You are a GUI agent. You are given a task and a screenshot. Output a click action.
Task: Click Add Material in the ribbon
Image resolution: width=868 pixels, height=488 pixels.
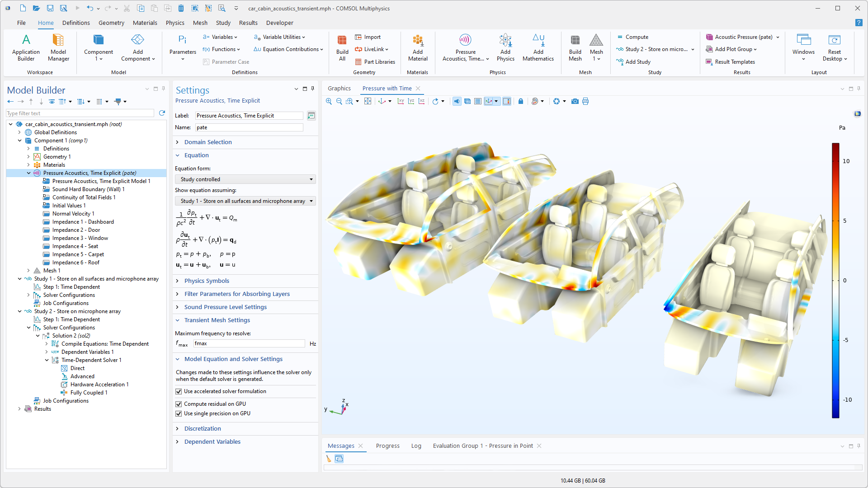pyautogui.click(x=417, y=47)
